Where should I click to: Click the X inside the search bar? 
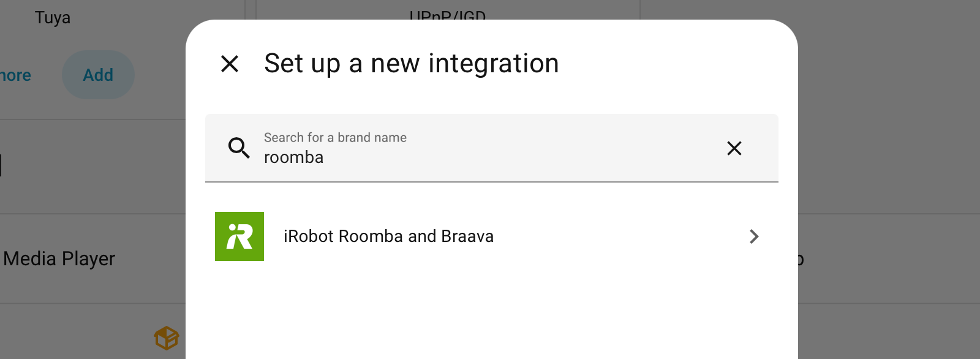click(734, 148)
